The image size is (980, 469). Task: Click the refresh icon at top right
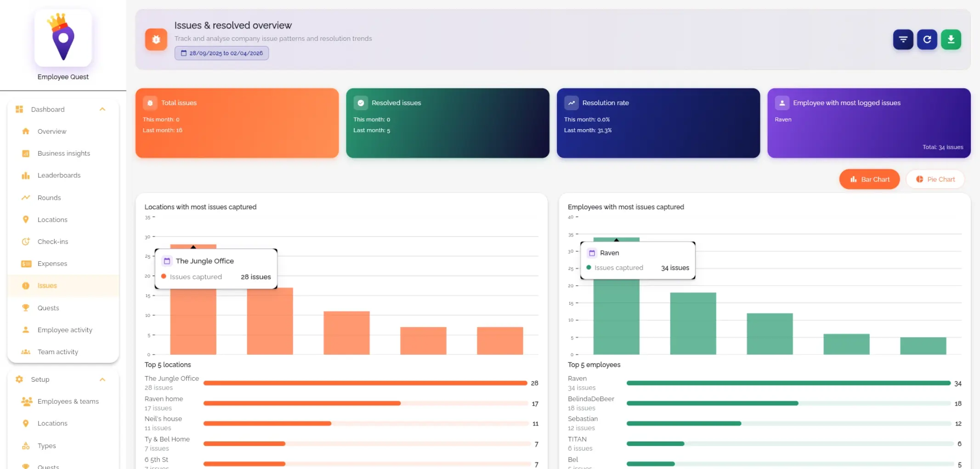pyautogui.click(x=927, y=40)
